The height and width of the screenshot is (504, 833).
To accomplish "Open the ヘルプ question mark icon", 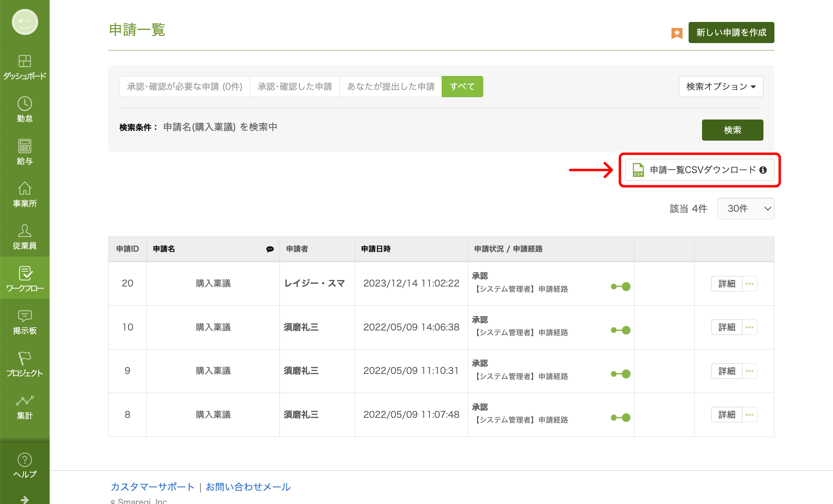I will pos(25,460).
